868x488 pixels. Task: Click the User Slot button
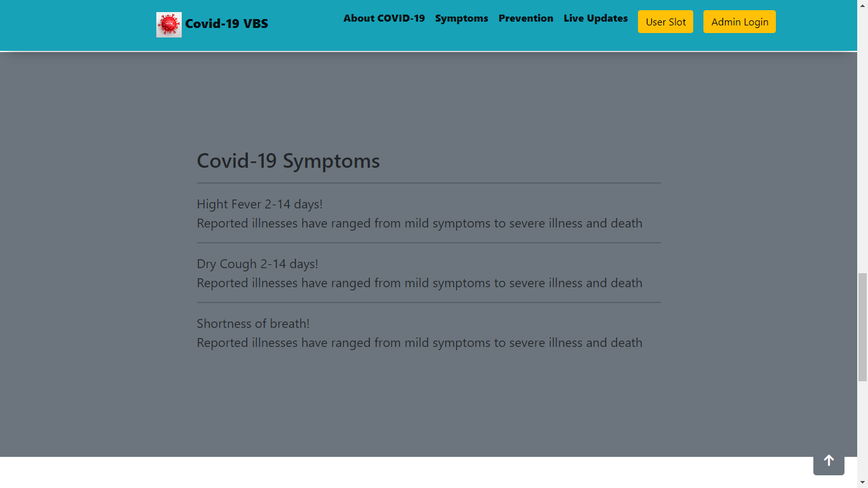click(665, 21)
